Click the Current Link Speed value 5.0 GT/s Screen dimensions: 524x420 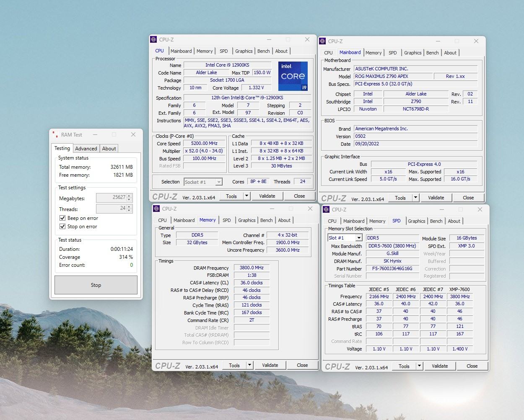[388, 179]
